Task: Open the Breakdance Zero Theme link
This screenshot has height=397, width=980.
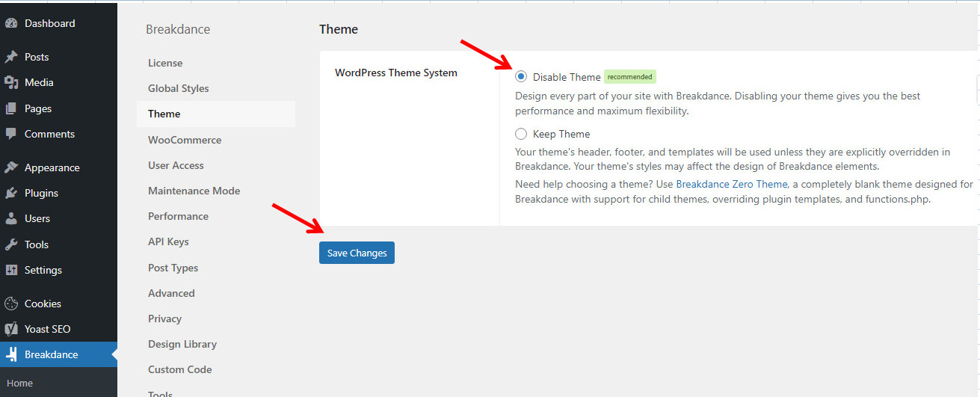Action: pos(732,184)
